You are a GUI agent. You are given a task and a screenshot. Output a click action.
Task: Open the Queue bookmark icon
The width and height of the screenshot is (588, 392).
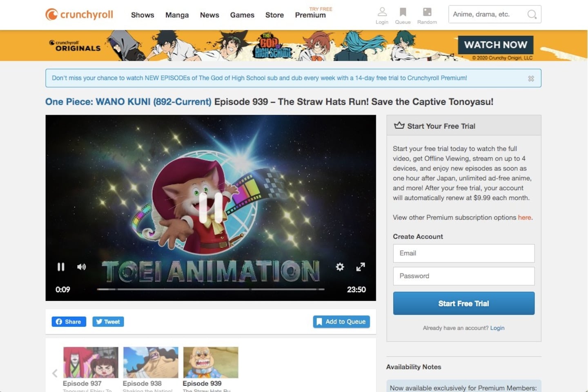[403, 12]
